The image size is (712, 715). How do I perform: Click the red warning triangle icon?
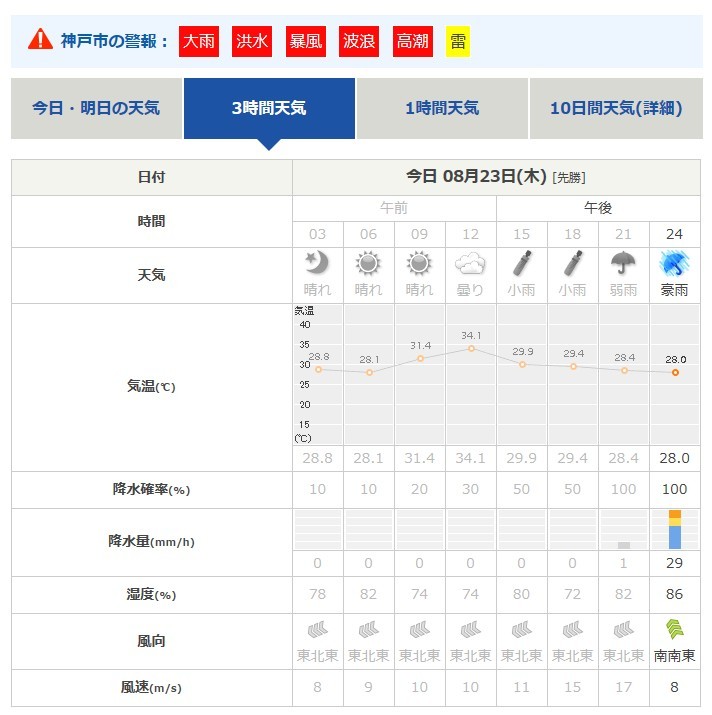[x=40, y=40]
